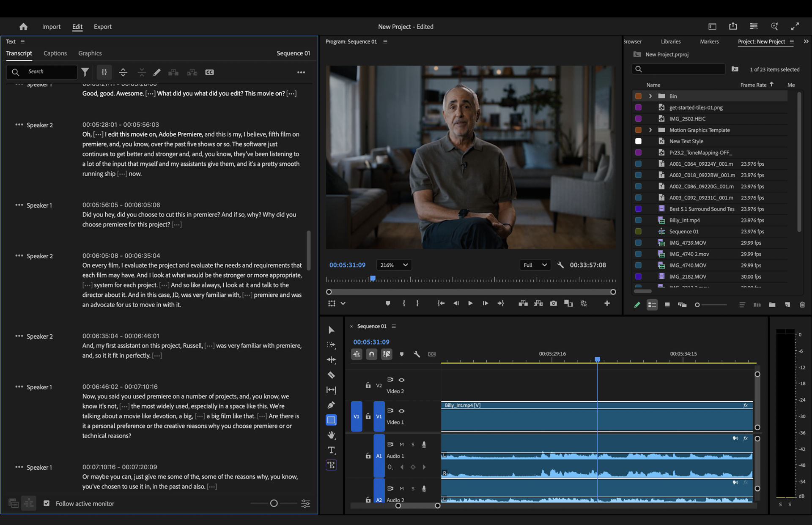This screenshot has height=525, width=812.
Task: Click the CC captions icon in the transcript toolbar
Action: (210, 72)
